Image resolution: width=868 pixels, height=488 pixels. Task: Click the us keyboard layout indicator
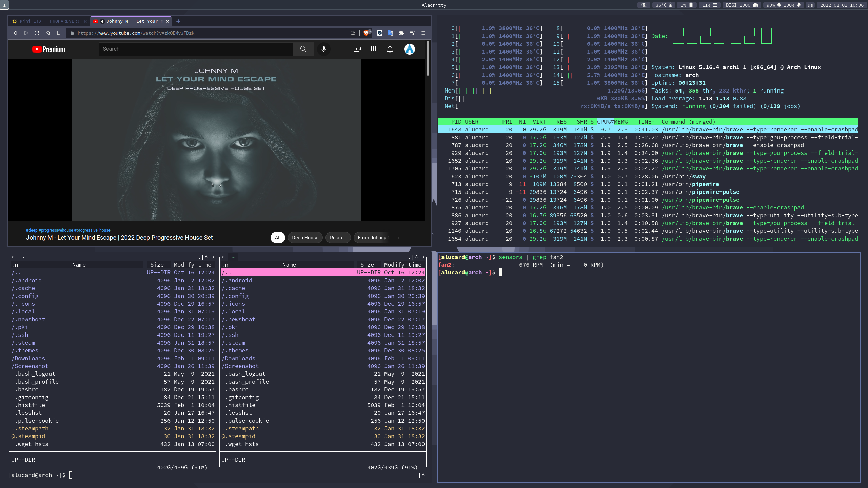point(810,5)
